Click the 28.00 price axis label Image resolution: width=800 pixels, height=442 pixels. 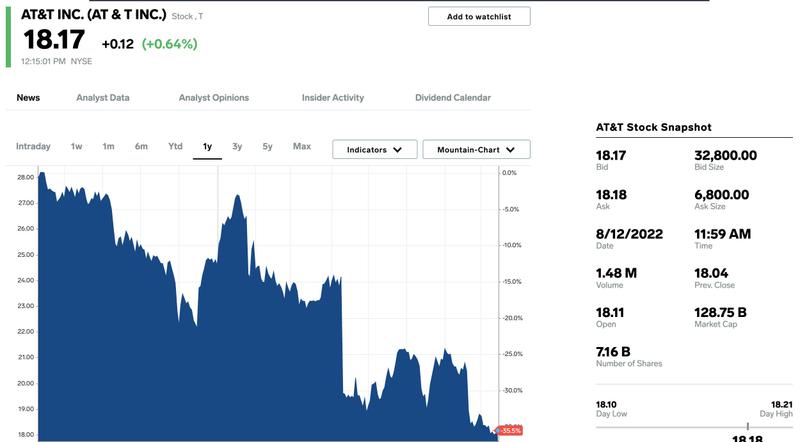[26, 178]
